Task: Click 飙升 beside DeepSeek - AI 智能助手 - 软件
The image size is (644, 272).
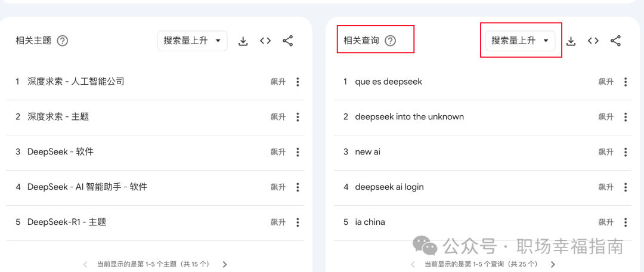Action: (x=278, y=187)
